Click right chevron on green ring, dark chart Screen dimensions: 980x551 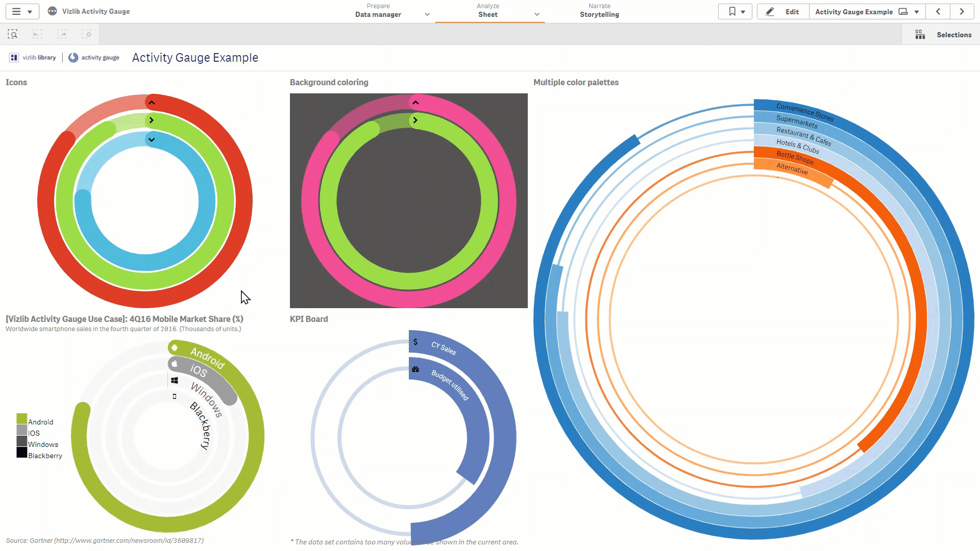(x=415, y=120)
